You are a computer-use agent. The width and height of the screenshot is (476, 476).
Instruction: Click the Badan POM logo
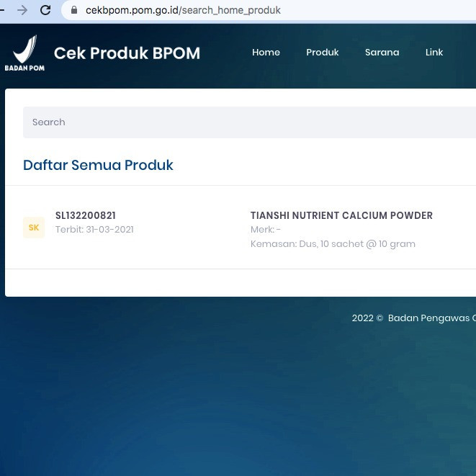click(24, 53)
